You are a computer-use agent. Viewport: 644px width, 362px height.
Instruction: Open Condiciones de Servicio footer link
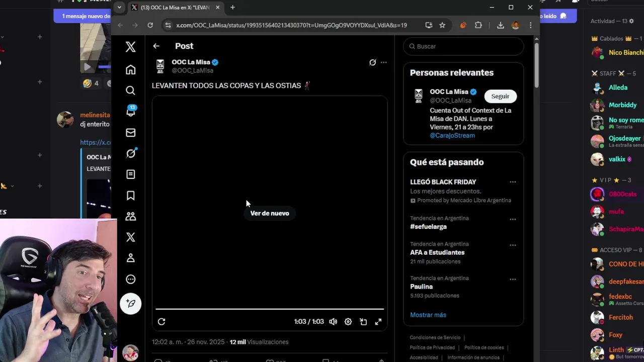coord(435,337)
